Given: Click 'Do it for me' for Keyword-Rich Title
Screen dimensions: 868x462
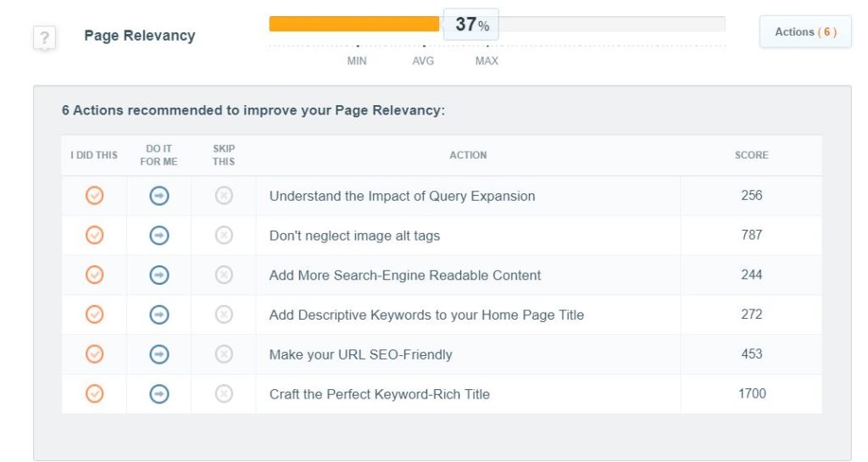Looking at the screenshot, I should [x=159, y=394].
